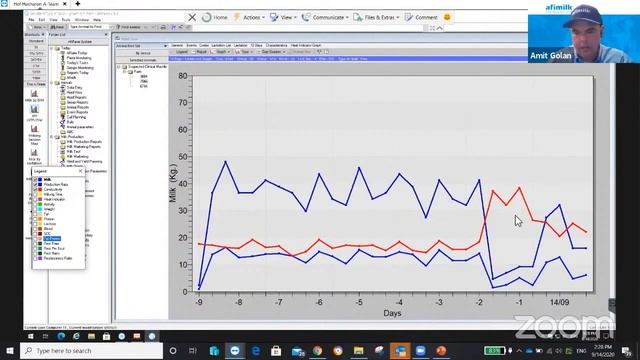Click the taskbar search box

(x=91, y=351)
